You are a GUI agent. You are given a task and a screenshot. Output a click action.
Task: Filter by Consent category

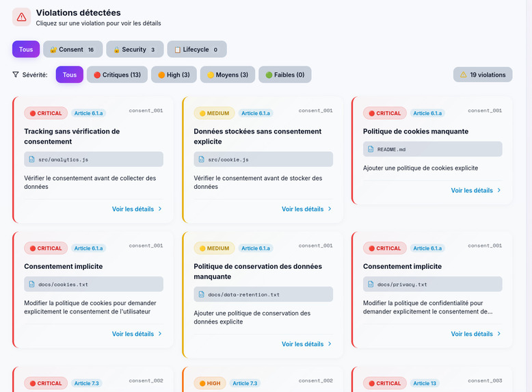(72, 49)
